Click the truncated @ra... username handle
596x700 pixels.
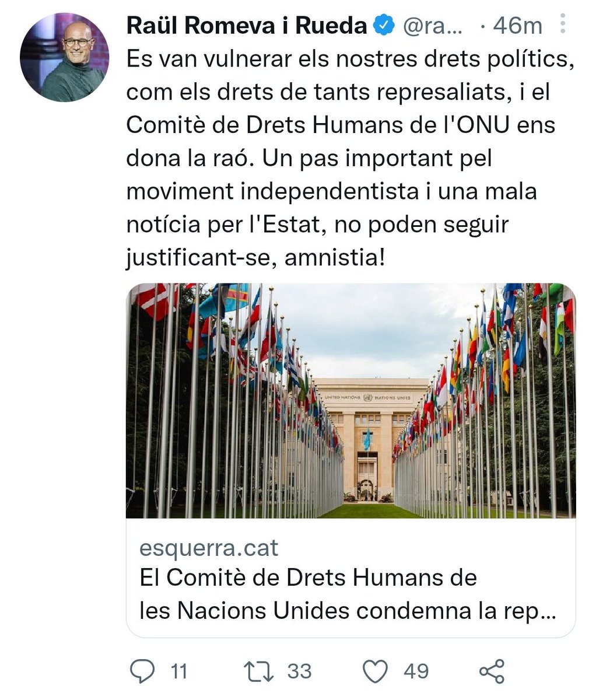point(430,26)
